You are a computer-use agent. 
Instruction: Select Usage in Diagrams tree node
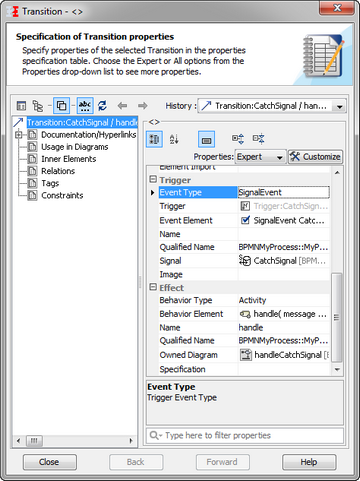tap(74, 147)
